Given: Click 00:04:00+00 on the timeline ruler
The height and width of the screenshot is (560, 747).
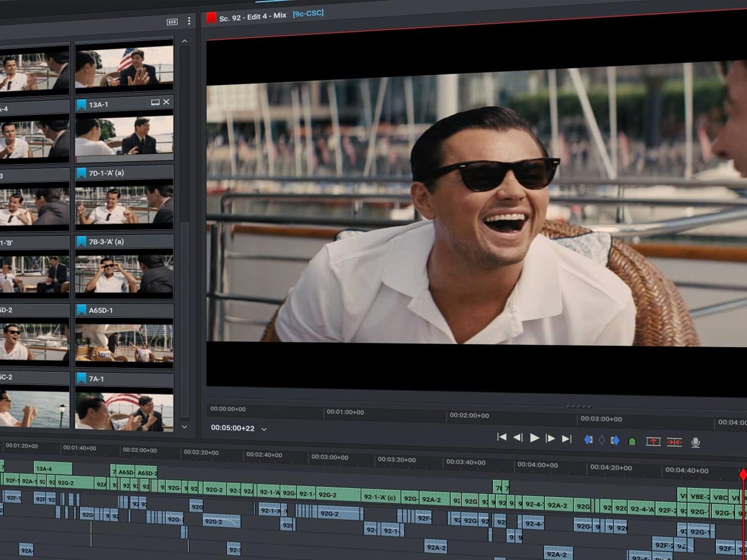Looking at the screenshot, I should coord(537,465).
